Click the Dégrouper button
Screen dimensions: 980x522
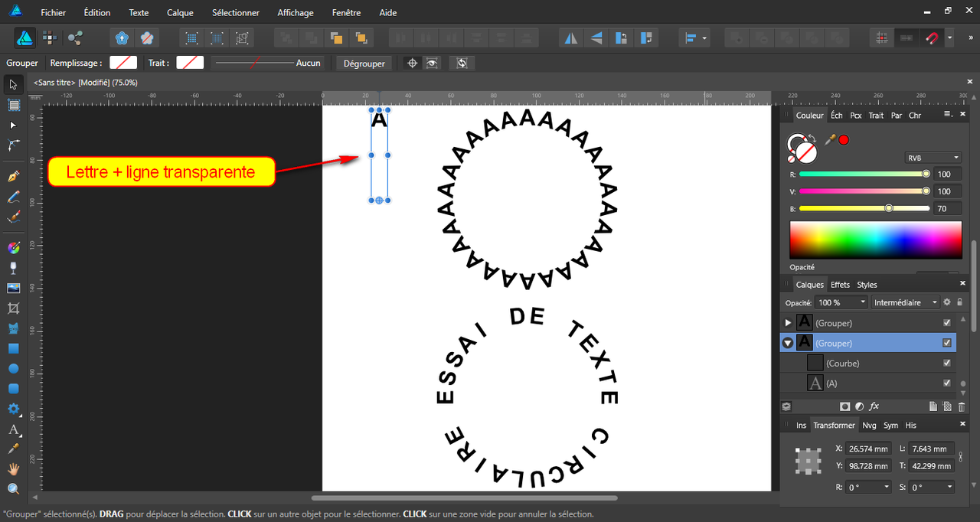(x=364, y=64)
